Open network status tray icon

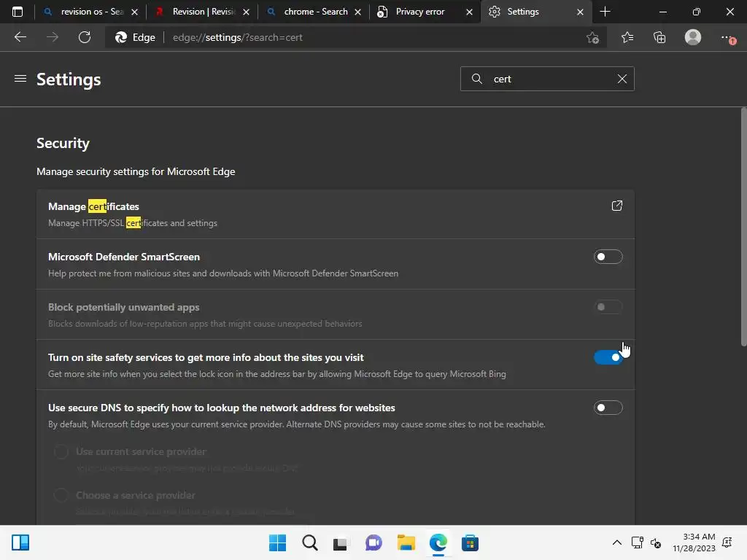(x=637, y=542)
